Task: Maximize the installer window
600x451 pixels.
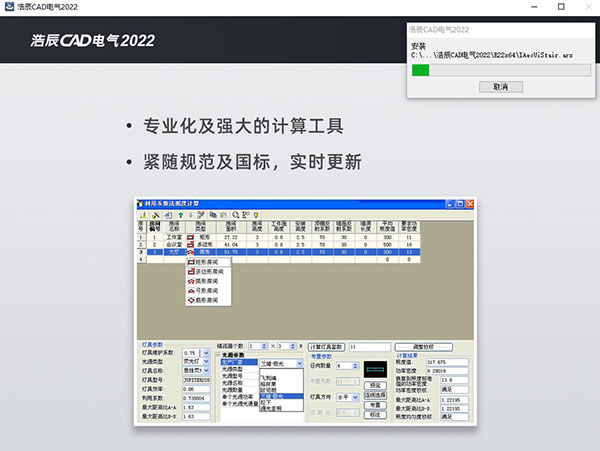Action: pos(561,7)
